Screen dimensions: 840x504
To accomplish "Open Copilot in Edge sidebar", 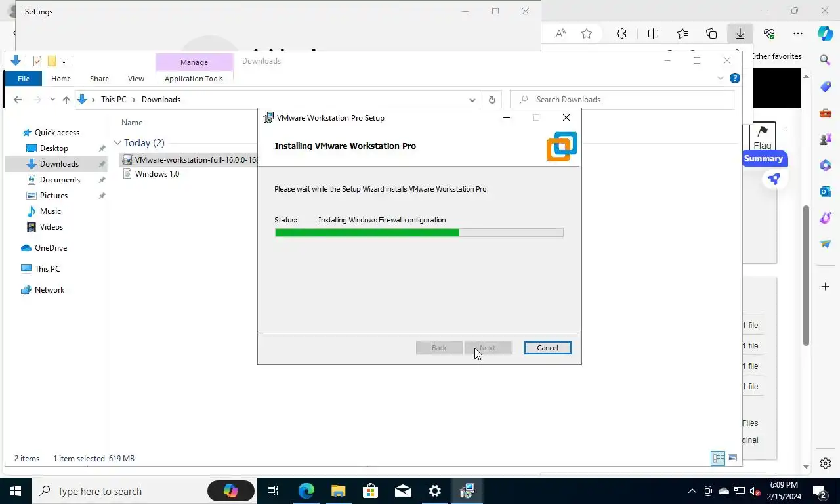I will [825, 33].
